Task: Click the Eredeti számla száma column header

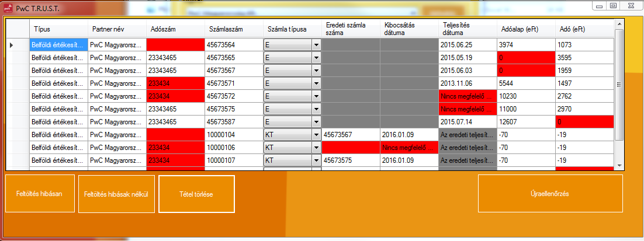Action: pyautogui.click(x=351, y=29)
